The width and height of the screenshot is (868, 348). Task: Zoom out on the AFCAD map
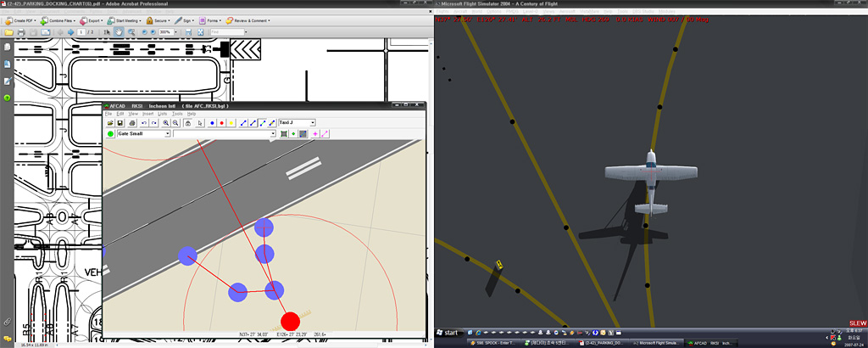tap(175, 123)
